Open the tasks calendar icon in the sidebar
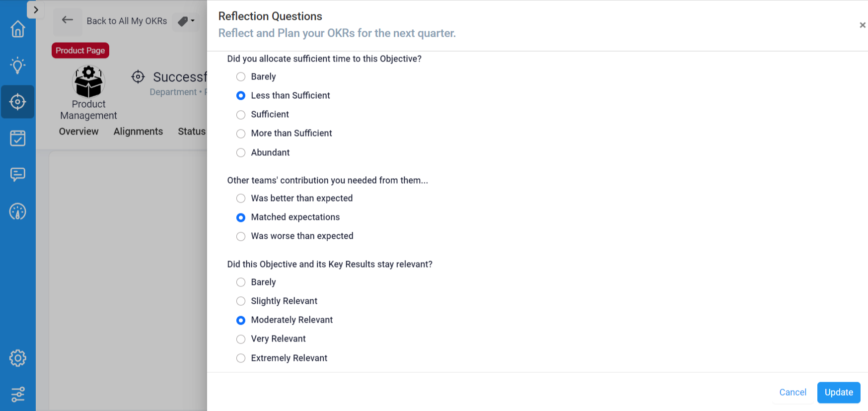This screenshot has width=868, height=411. tap(18, 138)
